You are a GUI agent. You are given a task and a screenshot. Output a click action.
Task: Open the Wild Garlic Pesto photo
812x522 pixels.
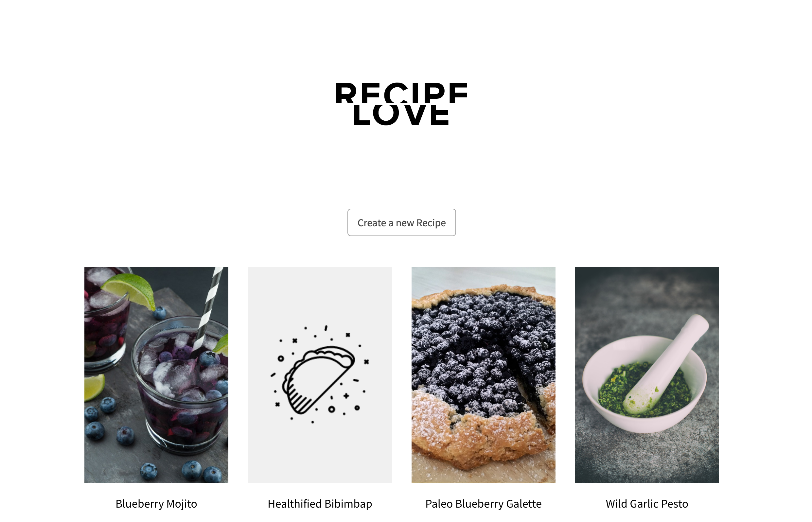pyautogui.click(x=647, y=375)
